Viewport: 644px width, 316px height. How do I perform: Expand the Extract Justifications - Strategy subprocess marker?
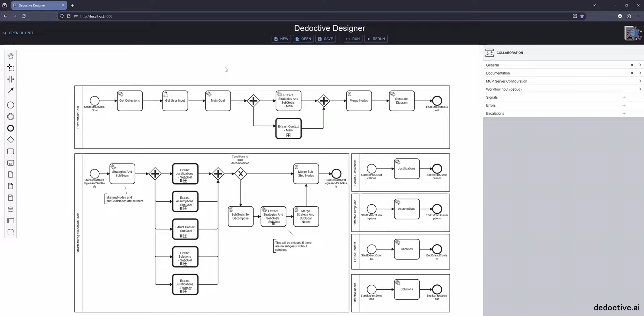(x=185, y=291)
